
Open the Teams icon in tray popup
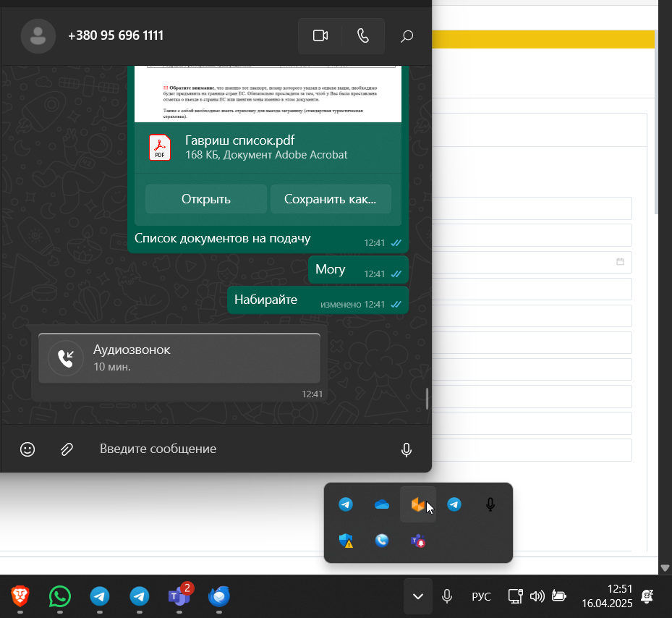click(x=418, y=541)
